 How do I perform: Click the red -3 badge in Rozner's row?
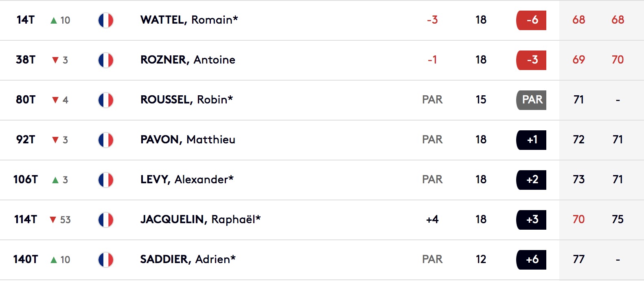tap(531, 60)
